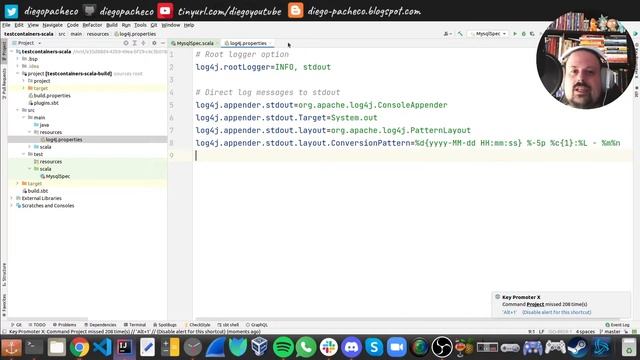This screenshot has width=640, height=360.
Task: Open the File menu
Action: (6, 25)
